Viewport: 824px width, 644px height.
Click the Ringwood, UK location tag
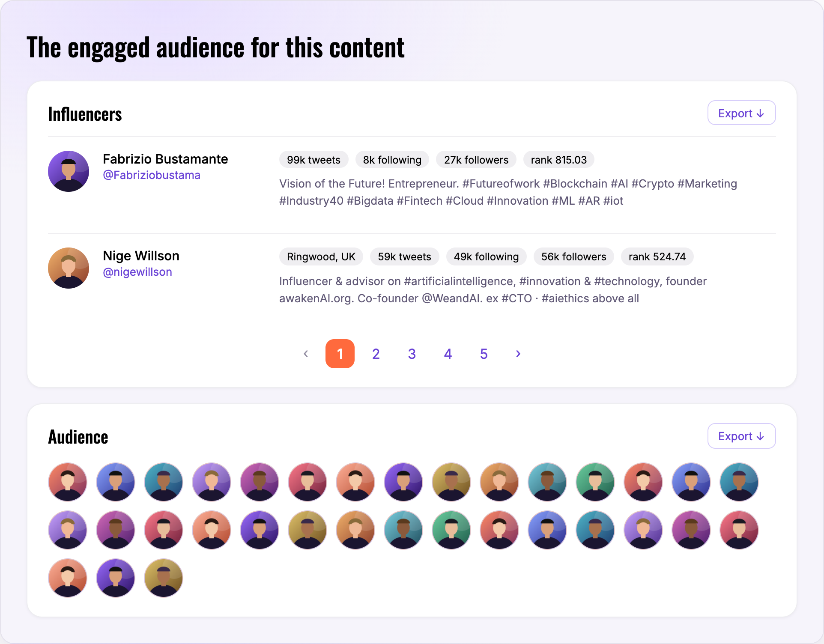tap(321, 256)
